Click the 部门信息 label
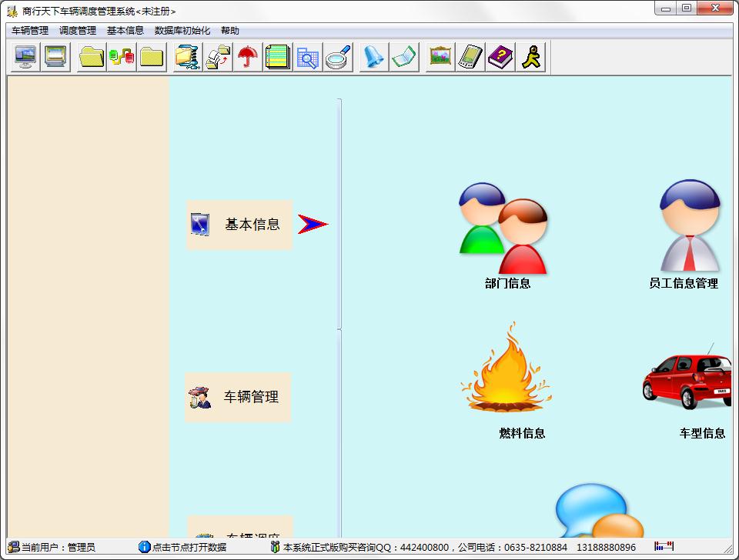 [507, 283]
